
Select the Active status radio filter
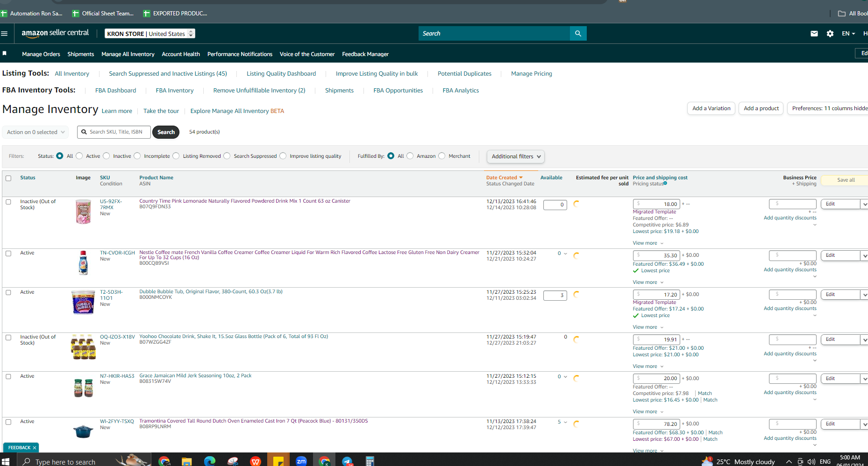(79, 156)
